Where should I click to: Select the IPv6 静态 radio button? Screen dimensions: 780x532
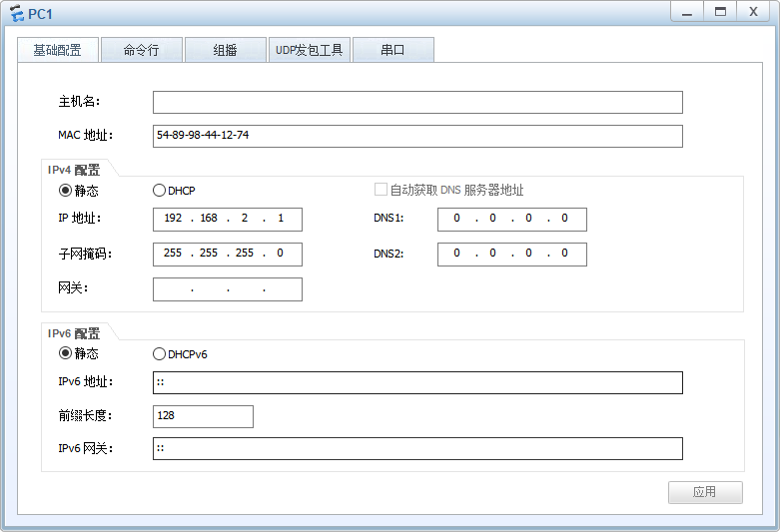click(x=65, y=353)
